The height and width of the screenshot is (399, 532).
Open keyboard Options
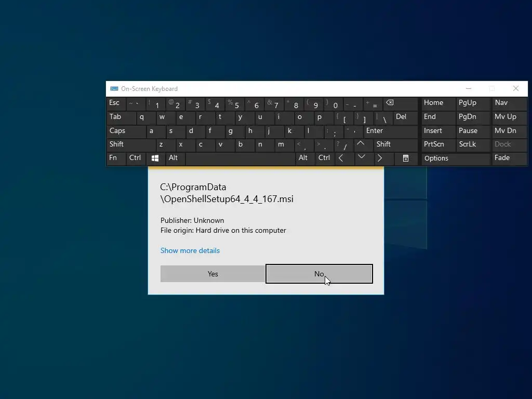pyautogui.click(x=455, y=158)
